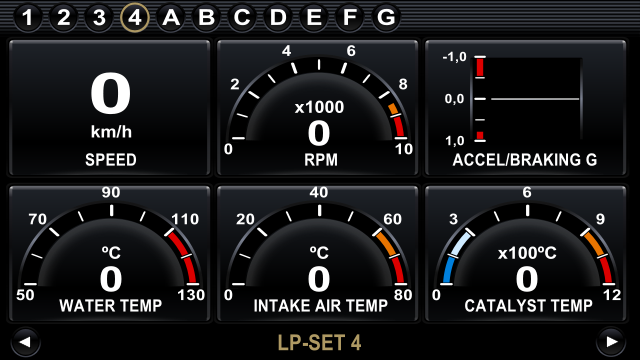Switch to page A
The width and height of the screenshot is (640, 360).
click(x=171, y=18)
